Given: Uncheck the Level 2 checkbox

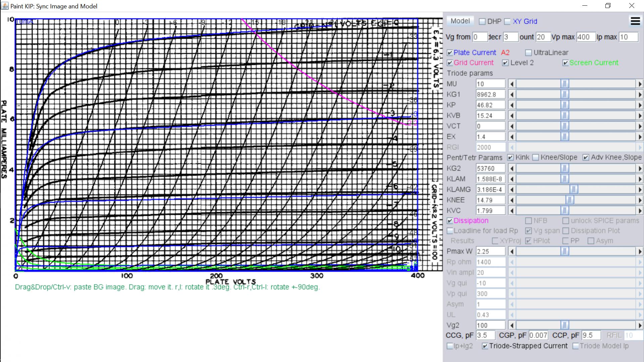Looking at the screenshot, I should (x=505, y=63).
